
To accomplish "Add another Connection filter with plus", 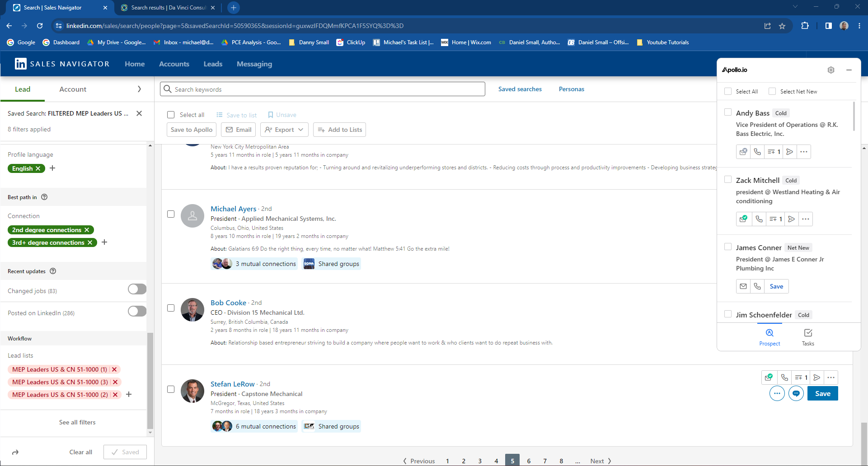I will (104, 242).
